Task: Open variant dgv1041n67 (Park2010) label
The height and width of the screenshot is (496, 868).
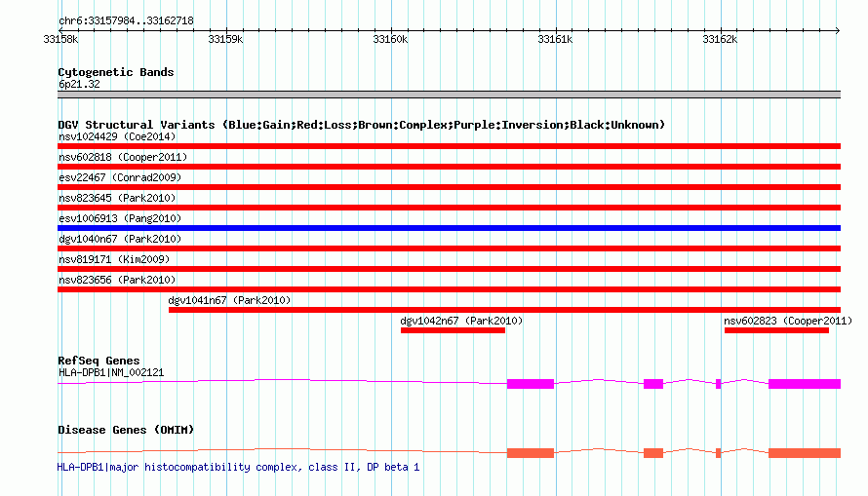Action: (230, 300)
